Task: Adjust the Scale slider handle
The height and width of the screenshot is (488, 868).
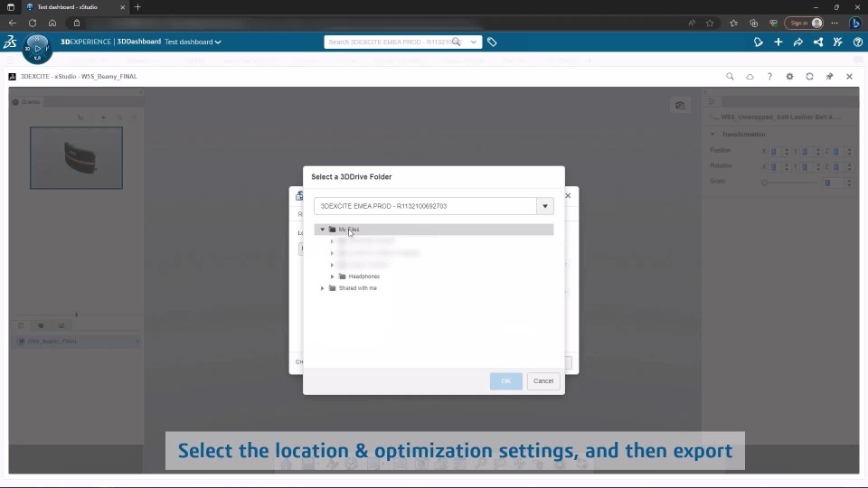Action: click(764, 182)
